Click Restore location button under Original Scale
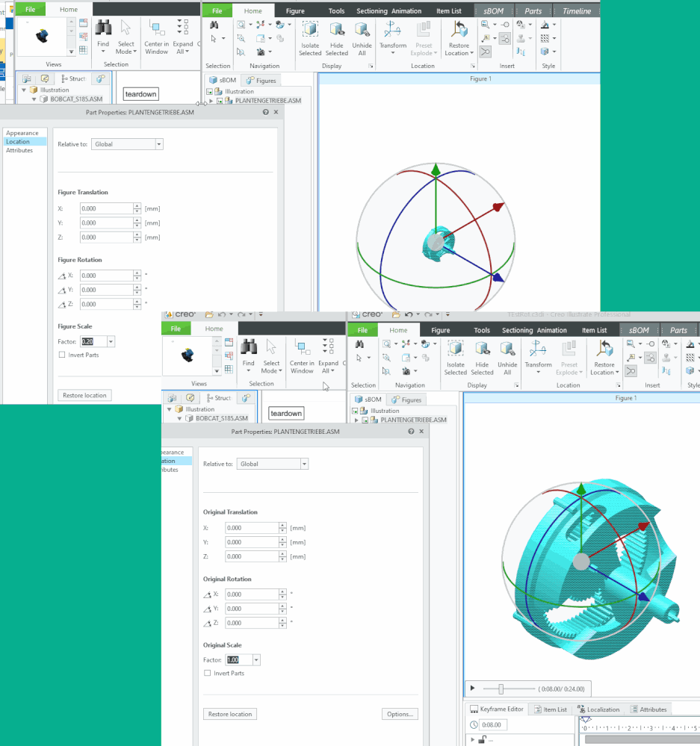 pos(230,714)
